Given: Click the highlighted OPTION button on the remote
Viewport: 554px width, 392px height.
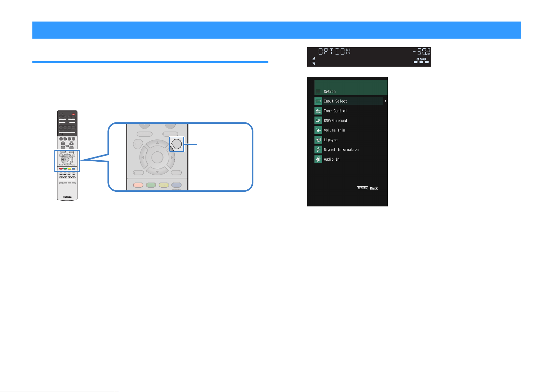Looking at the screenshot, I should pos(176,144).
